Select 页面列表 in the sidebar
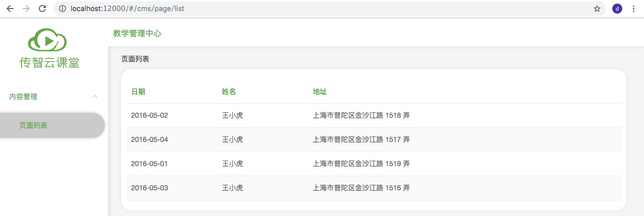Viewport: 644px width, 216px height. click(x=33, y=125)
